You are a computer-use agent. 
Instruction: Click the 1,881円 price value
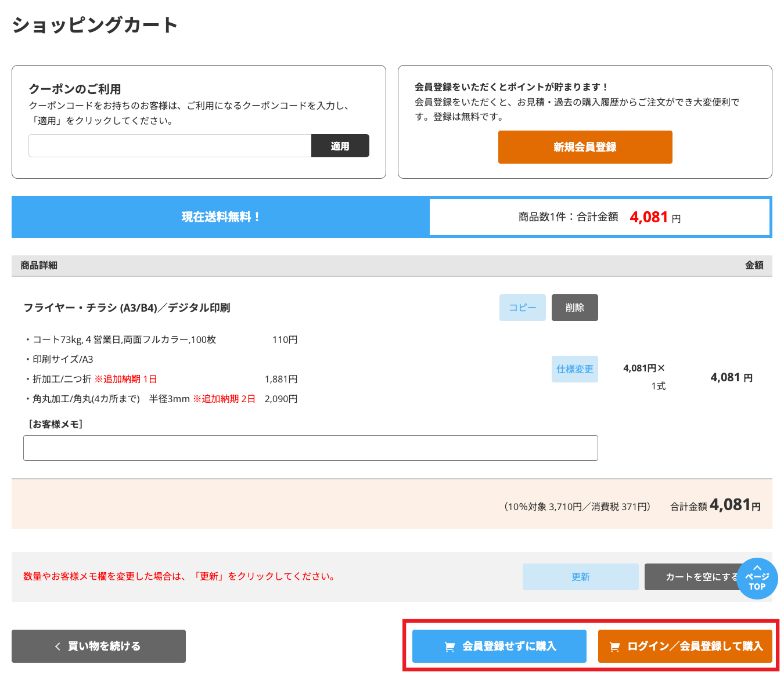click(281, 379)
